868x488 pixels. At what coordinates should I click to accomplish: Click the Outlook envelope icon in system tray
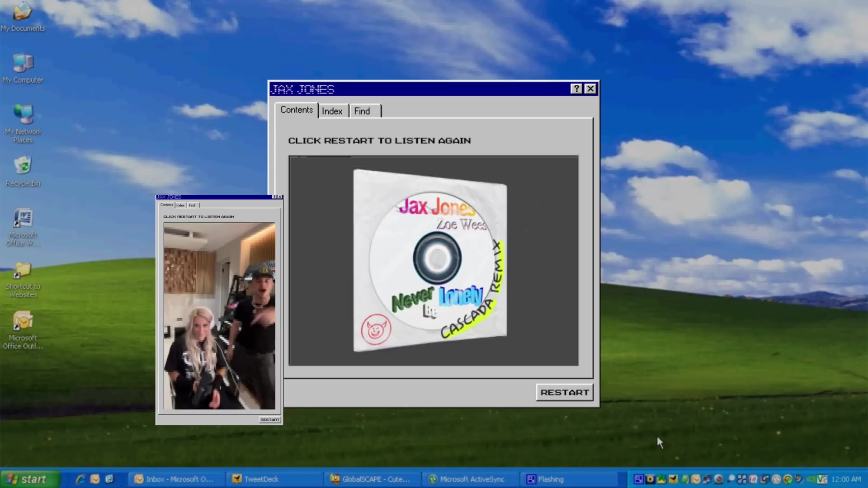(x=696, y=479)
